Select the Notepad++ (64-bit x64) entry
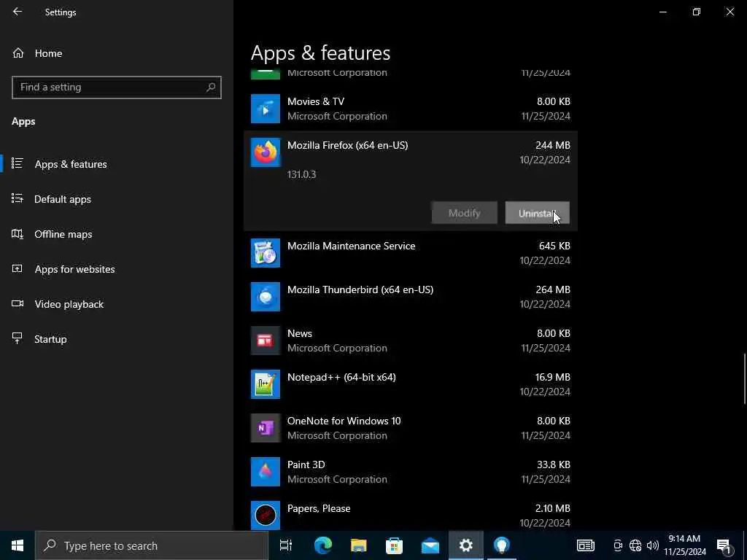The height and width of the screenshot is (560, 747). [341, 377]
